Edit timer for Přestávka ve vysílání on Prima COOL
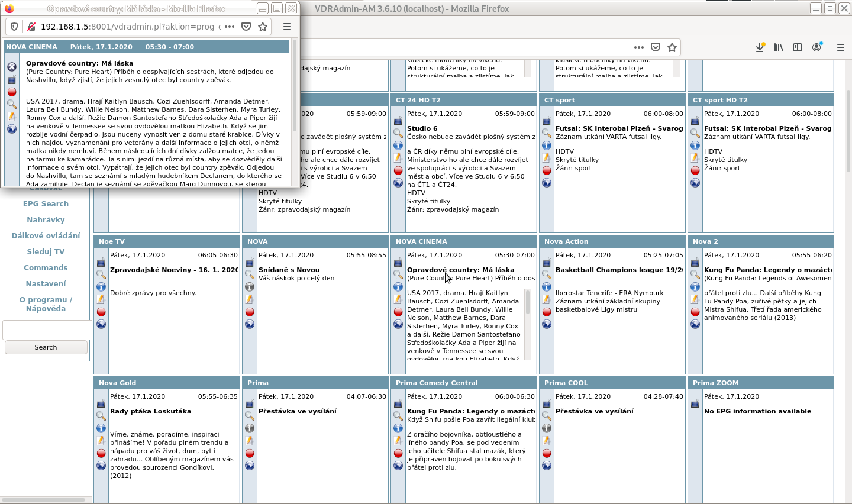The height and width of the screenshot is (504, 852). point(547,441)
